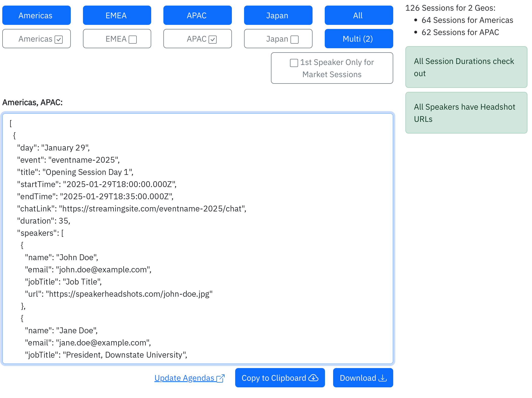Click inside the JSON output text area
532x398 pixels.
point(198,238)
